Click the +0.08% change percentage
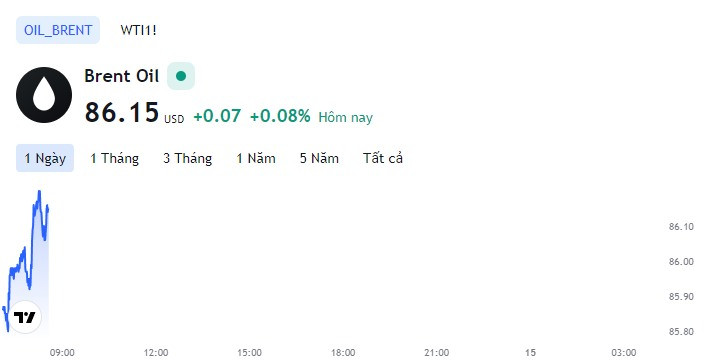Screen dimensions: 705x363 280,116
